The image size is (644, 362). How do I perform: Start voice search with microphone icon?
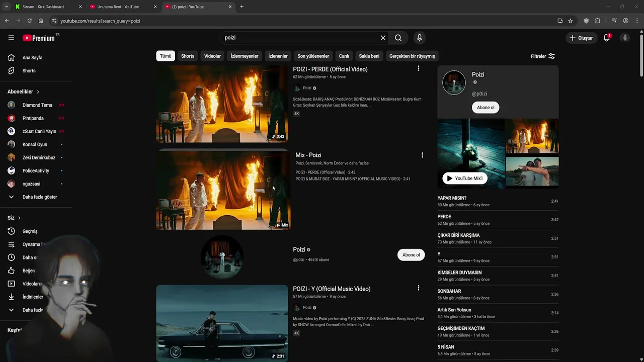pos(419,38)
